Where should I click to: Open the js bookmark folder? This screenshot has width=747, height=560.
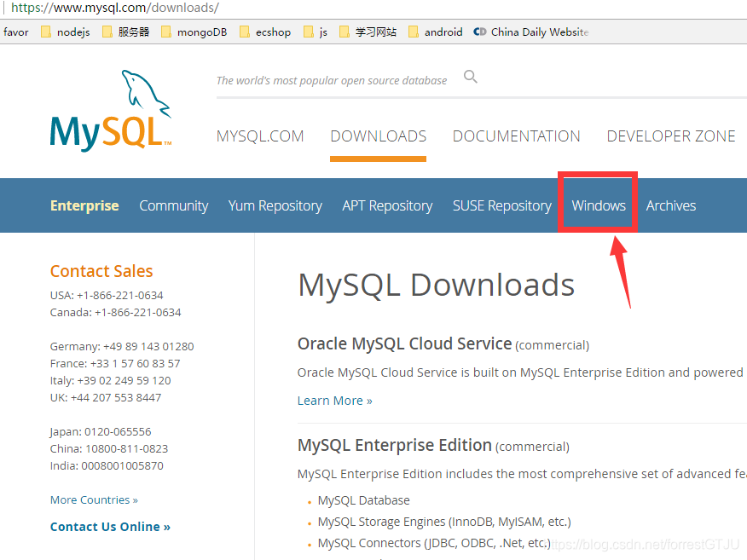(x=316, y=32)
